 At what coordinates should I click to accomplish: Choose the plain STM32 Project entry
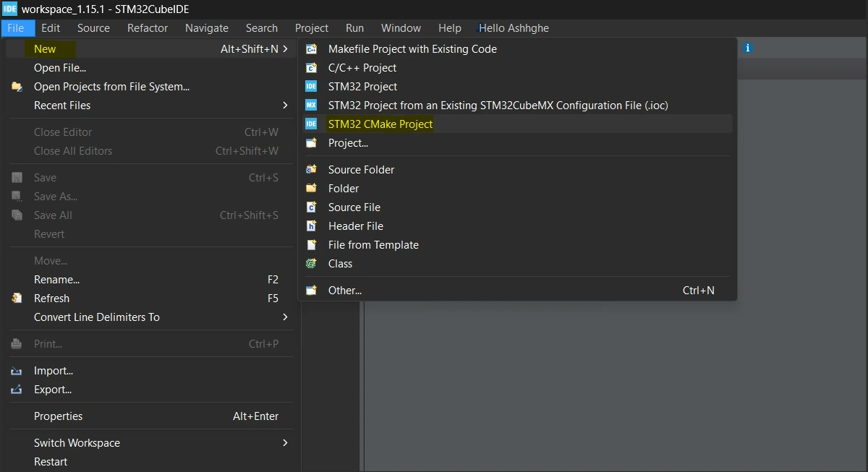pos(517,87)
